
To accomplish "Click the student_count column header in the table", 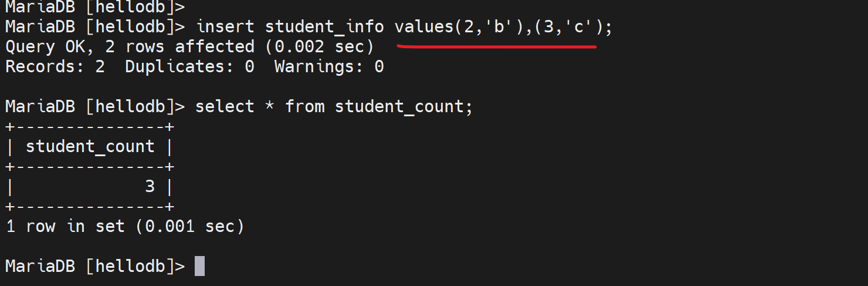I will (x=90, y=146).
